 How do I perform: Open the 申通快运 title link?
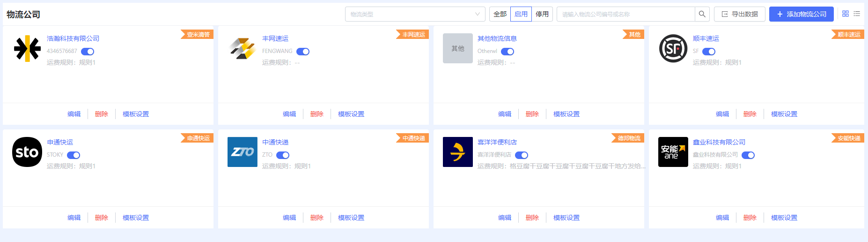point(60,142)
